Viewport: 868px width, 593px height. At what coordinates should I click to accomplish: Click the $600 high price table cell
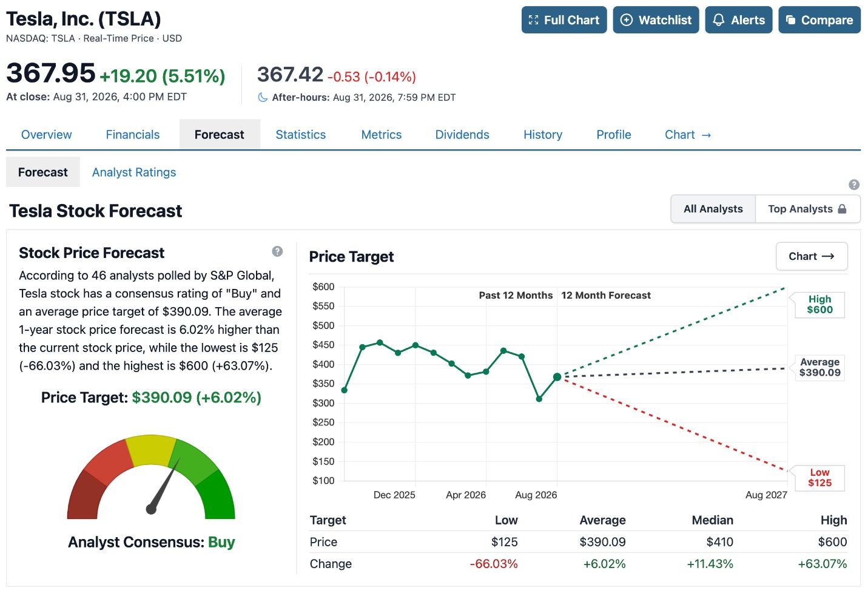833,542
